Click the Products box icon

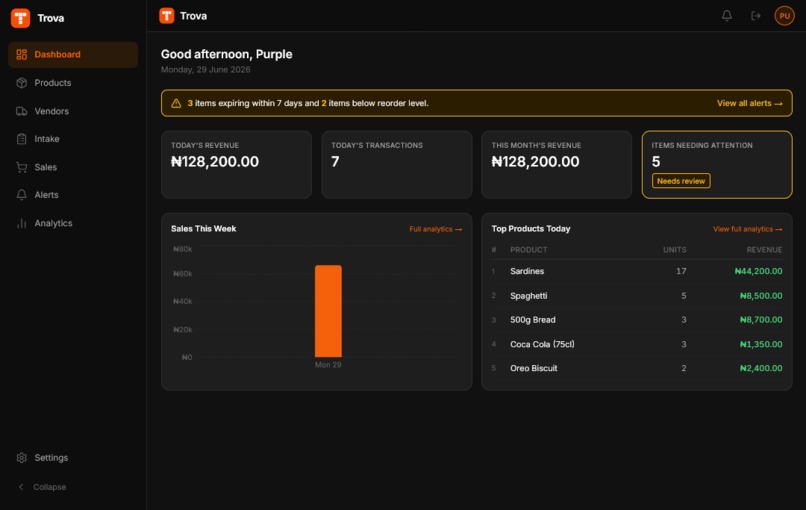click(x=22, y=83)
